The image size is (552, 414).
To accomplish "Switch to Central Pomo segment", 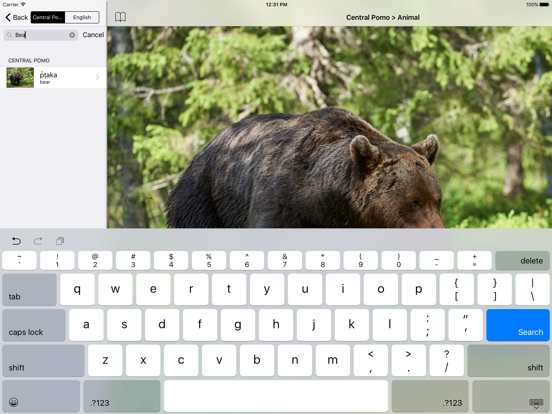I will click(48, 17).
